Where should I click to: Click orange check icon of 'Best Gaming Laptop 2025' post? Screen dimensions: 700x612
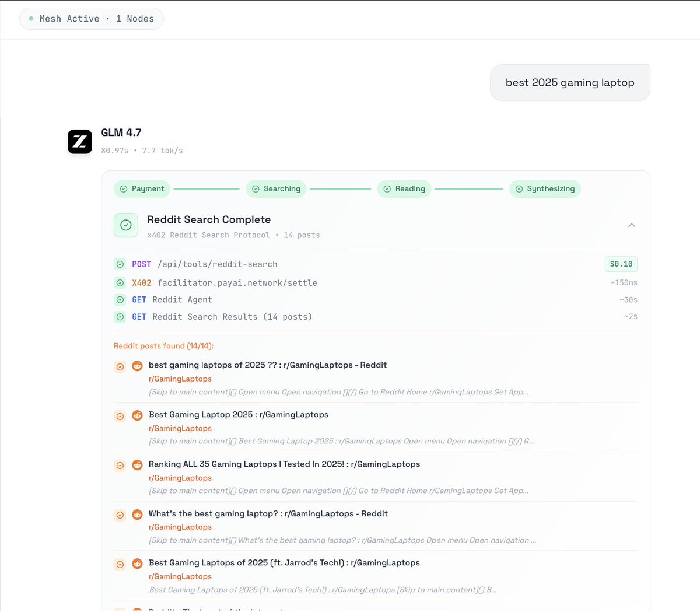click(120, 417)
